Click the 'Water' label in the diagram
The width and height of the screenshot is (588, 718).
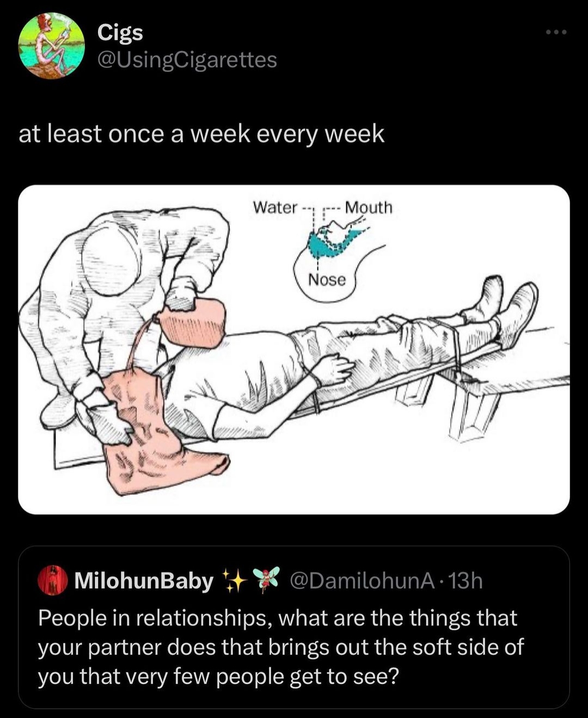click(x=275, y=207)
